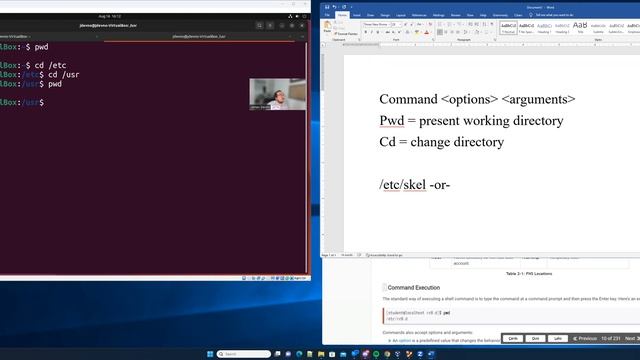Toggle Center alignment in Word
Viewport: 640px width, 360px height.
446,32
